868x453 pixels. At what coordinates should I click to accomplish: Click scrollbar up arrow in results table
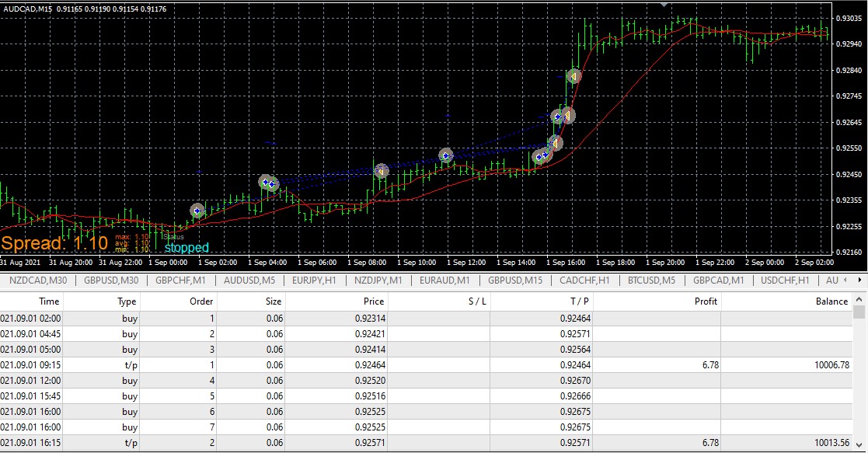pos(859,300)
